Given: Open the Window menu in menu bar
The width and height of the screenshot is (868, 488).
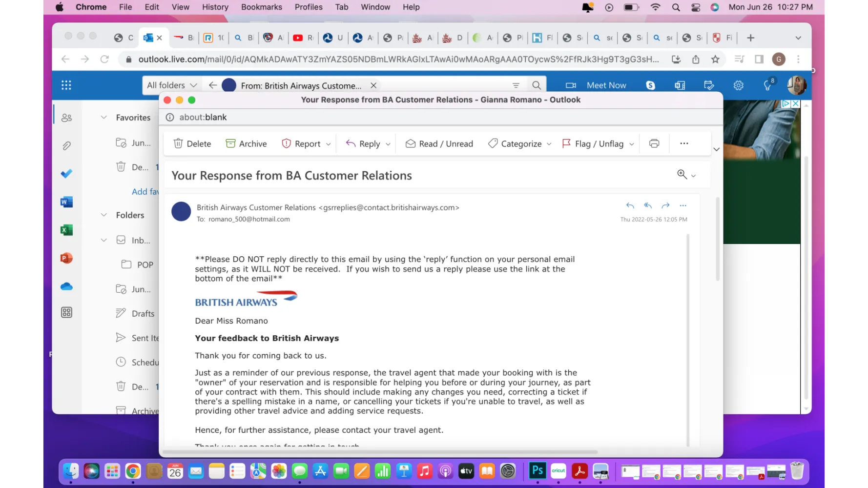Looking at the screenshot, I should pyautogui.click(x=375, y=7).
